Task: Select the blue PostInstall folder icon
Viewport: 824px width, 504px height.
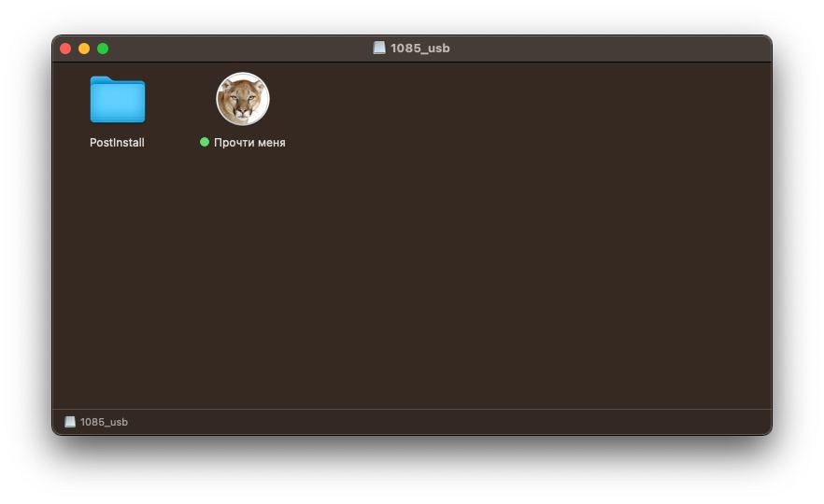Action: (117, 100)
